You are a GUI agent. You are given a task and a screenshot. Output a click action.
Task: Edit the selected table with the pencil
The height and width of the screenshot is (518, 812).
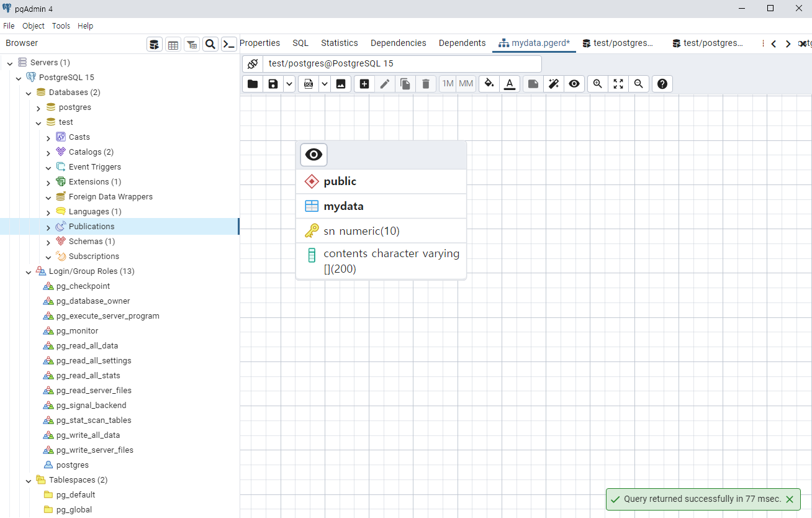[x=385, y=84]
